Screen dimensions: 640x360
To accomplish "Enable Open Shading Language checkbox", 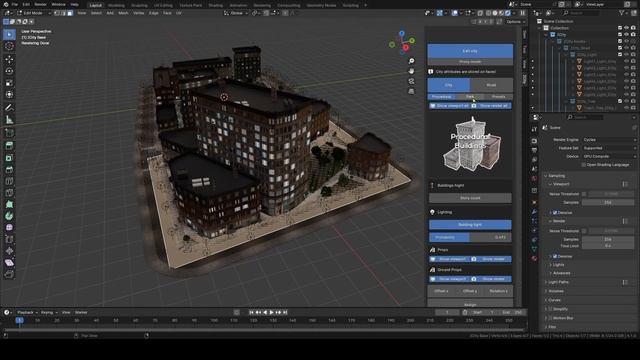I will pyautogui.click(x=584, y=164).
